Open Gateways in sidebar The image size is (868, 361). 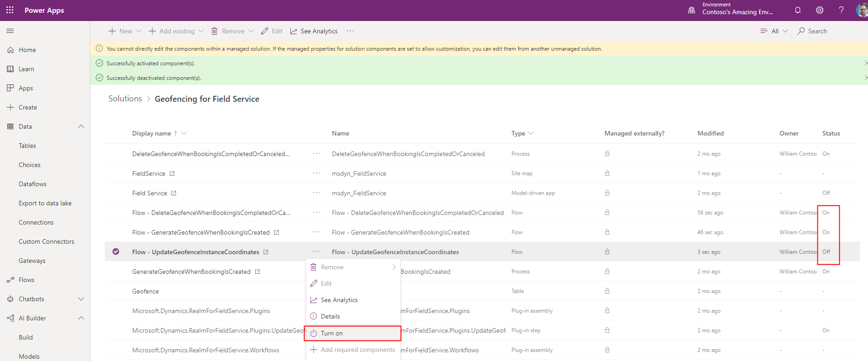pyautogui.click(x=32, y=261)
